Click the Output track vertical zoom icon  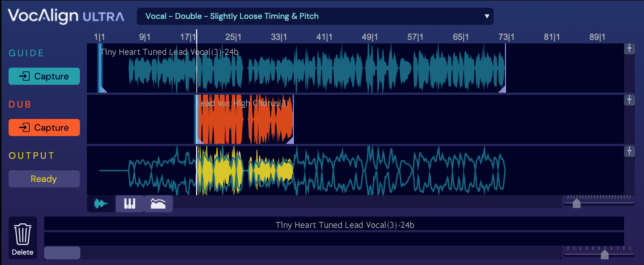click(629, 151)
